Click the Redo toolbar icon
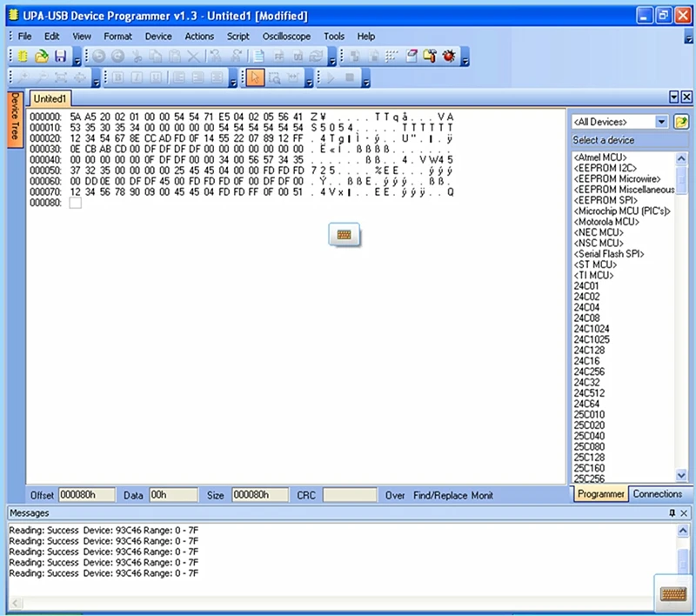 point(117,56)
